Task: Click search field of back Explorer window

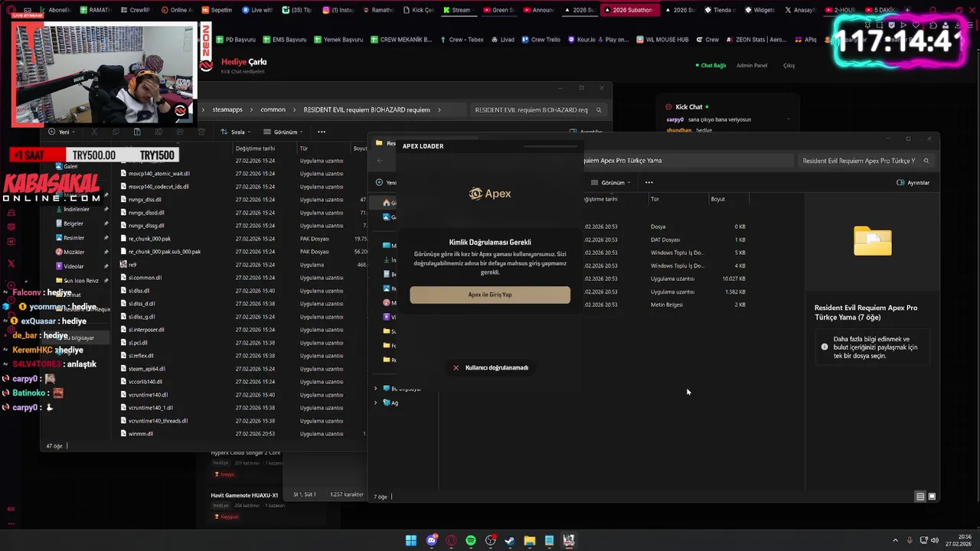Action: [x=537, y=109]
